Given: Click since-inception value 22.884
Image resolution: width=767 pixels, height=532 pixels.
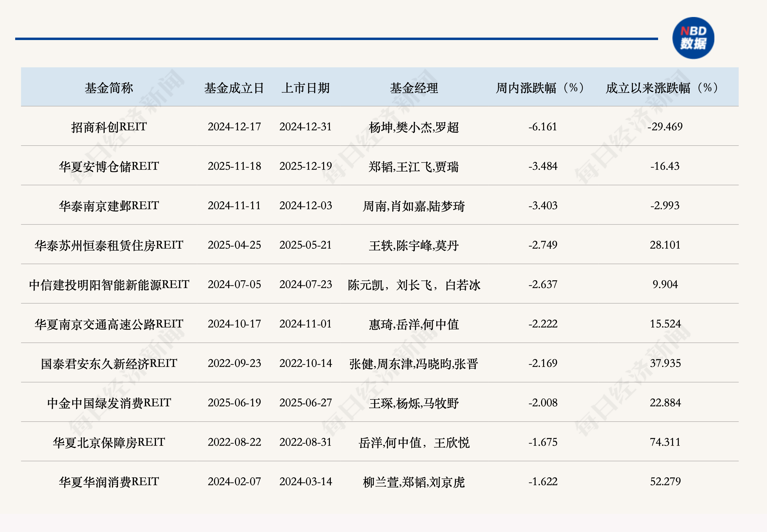Looking at the screenshot, I should click(x=665, y=403).
